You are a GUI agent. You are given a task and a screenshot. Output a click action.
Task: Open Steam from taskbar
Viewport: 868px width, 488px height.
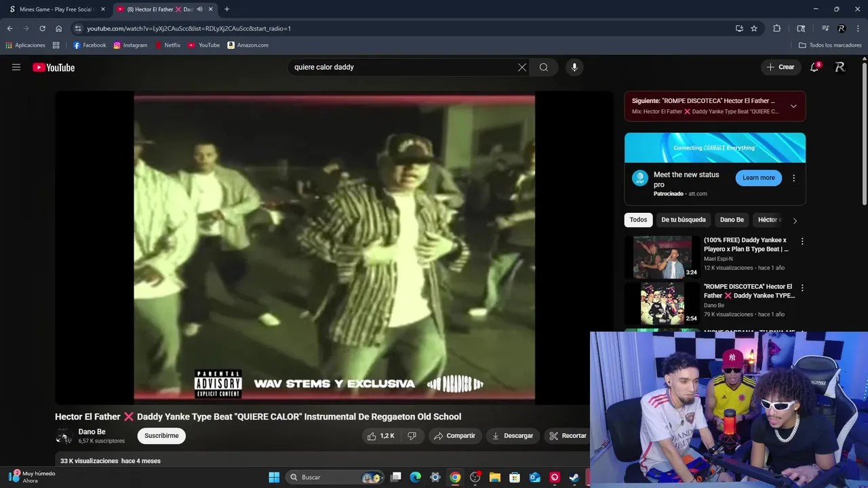pyautogui.click(x=574, y=477)
